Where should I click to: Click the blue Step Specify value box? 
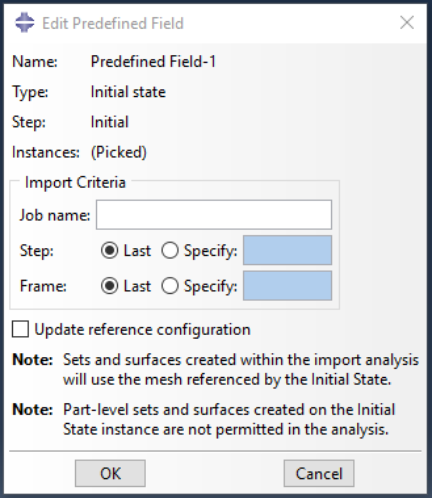pyautogui.click(x=287, y=250)
